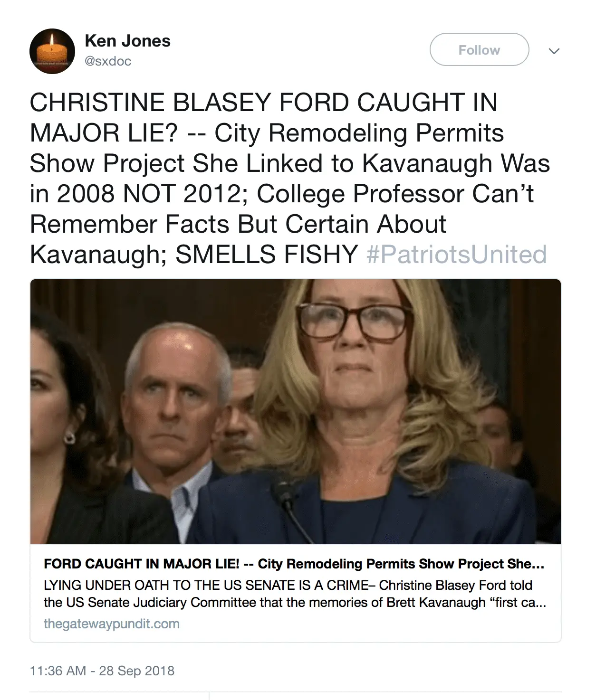
Task: Expand the tweet options chevron menu
Action: coord(554,51)
